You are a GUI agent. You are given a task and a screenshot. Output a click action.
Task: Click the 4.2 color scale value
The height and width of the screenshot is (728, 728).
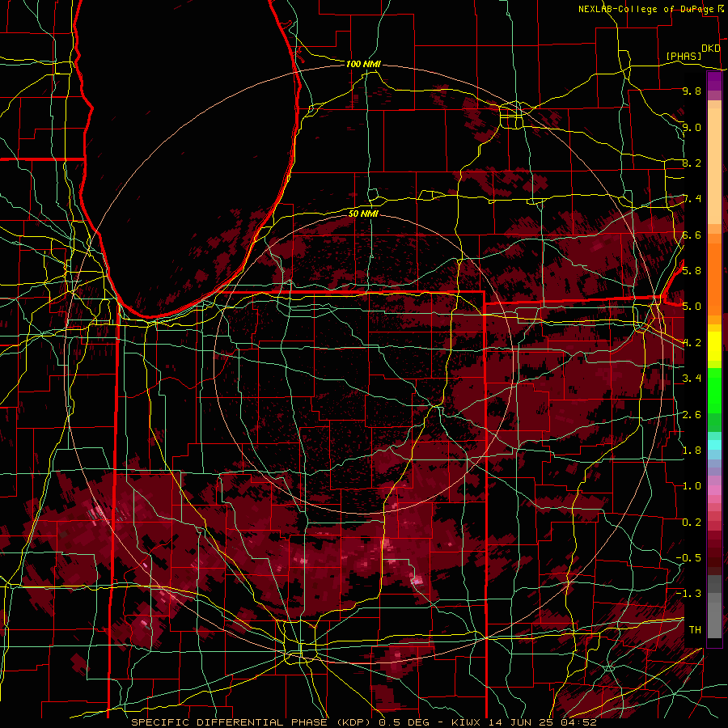coord(692,343)
